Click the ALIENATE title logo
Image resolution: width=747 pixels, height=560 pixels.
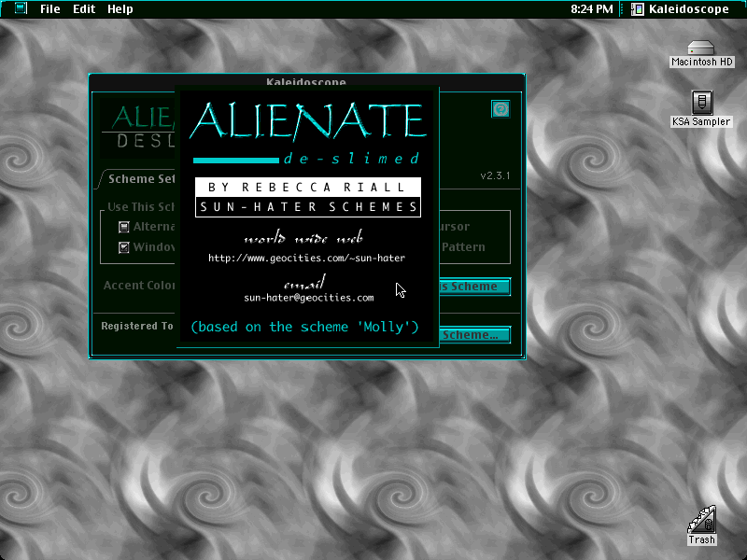click(x=308, y=121)
